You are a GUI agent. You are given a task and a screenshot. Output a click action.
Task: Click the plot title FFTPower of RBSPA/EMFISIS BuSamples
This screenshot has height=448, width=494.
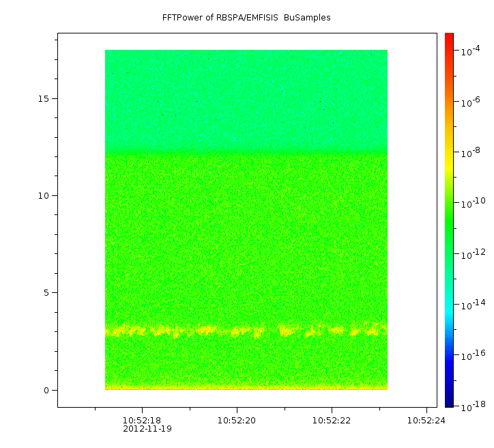(246, 18)
